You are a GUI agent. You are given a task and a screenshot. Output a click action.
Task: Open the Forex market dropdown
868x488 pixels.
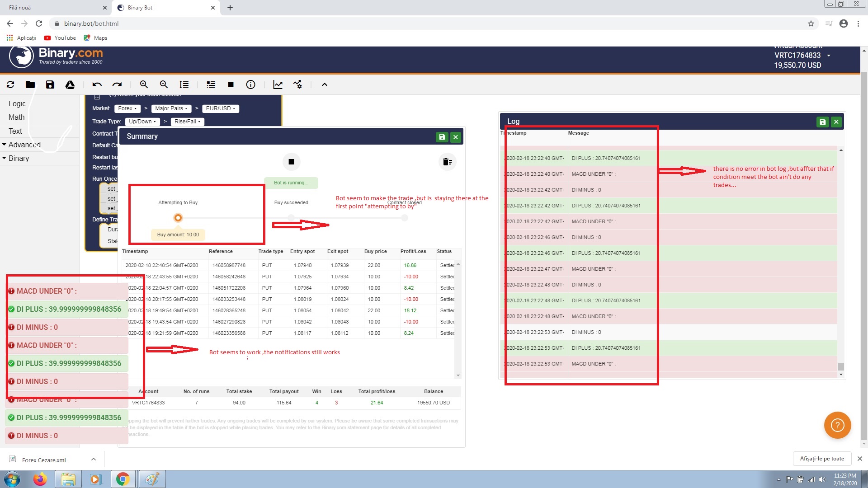coord(127,108)
